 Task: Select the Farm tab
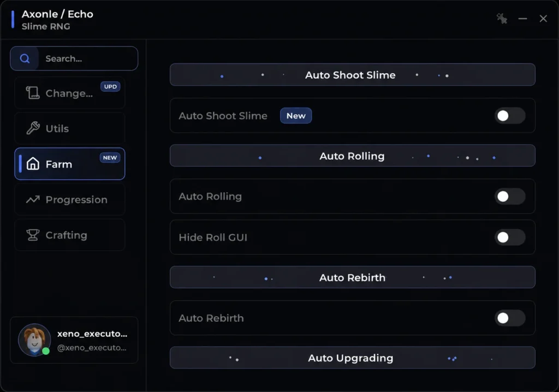pyautogui.click(x=69, y=164)
